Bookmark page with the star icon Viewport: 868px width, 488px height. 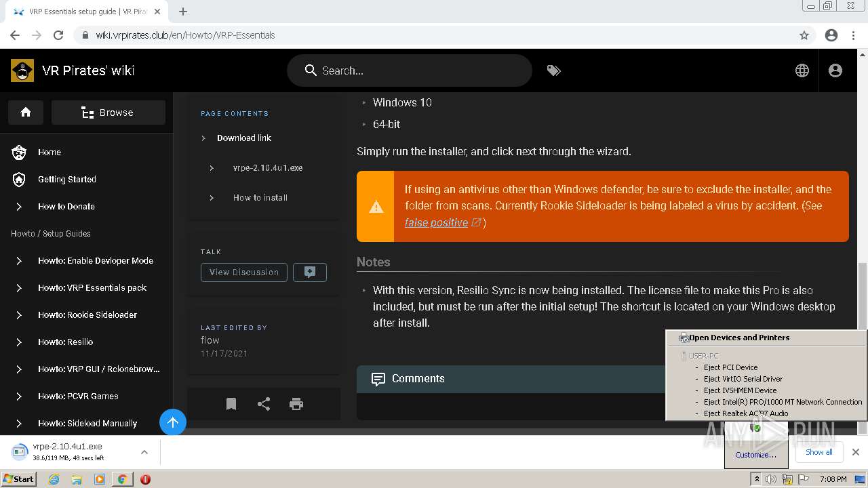pyautogui.click(x=804, y=35)
